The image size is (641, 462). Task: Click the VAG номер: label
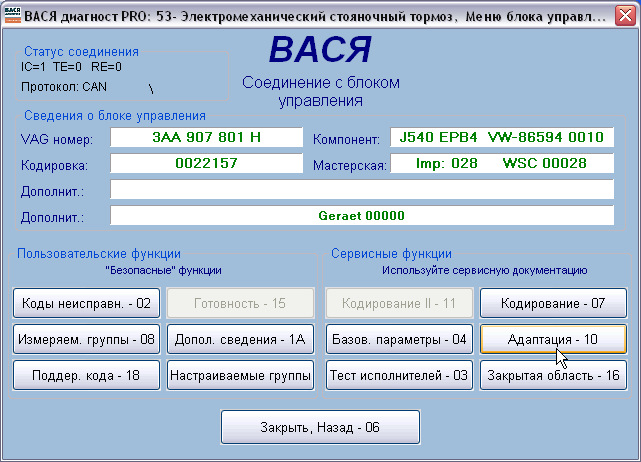pyautogui.click(x=57, y=139)
